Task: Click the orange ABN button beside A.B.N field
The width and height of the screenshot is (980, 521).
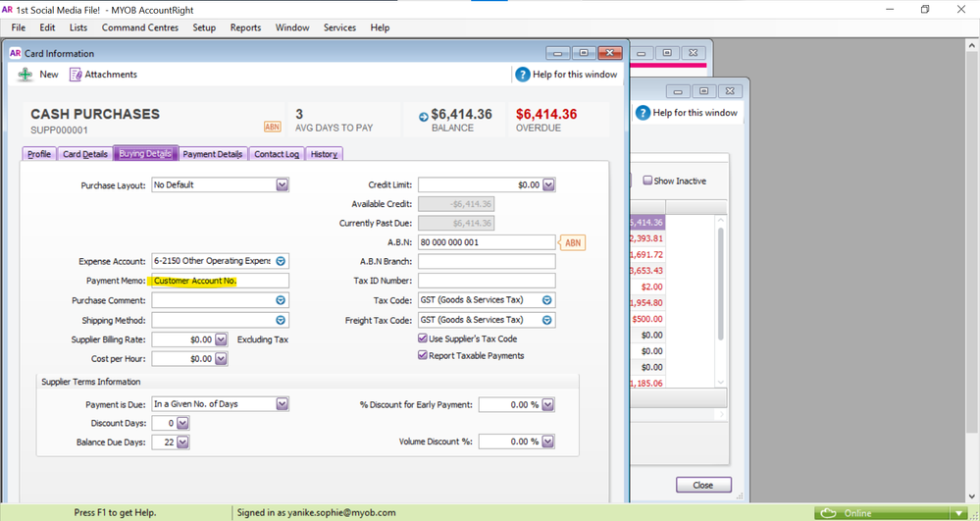Action: pos(572,242)
